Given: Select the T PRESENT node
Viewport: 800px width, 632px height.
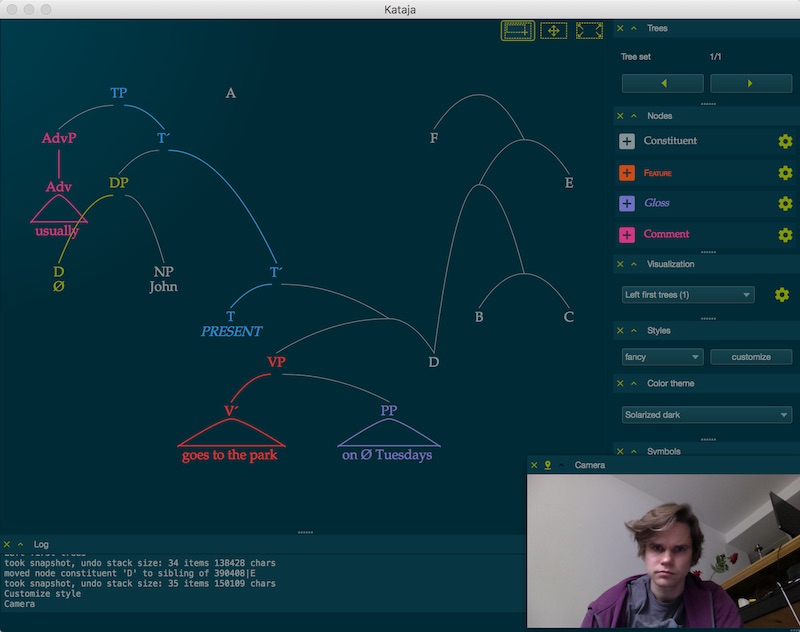Looking at the screenshot, I should (x=231, y=324).
